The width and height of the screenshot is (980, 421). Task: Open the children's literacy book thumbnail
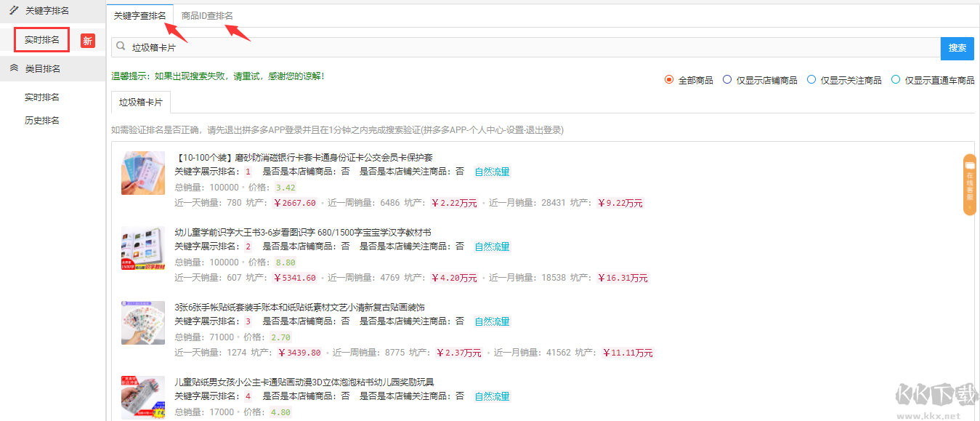pyautogui.click(x=143, y=247)
